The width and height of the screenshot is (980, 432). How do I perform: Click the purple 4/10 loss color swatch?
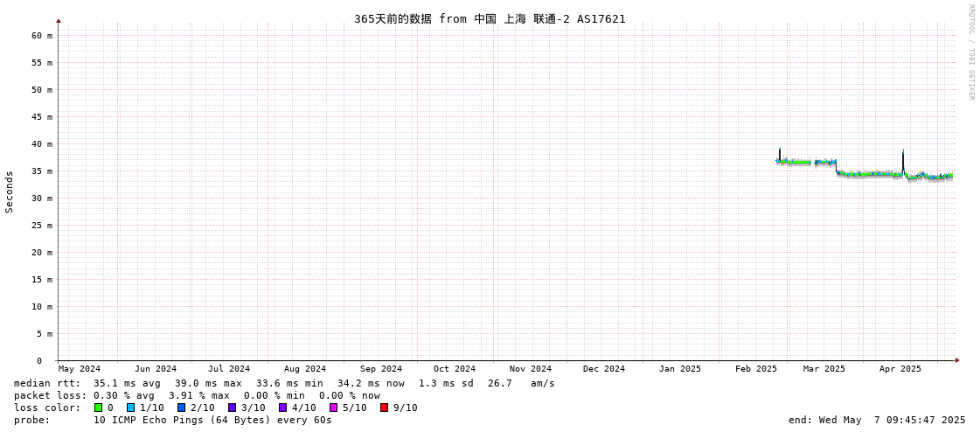[282, 408]
